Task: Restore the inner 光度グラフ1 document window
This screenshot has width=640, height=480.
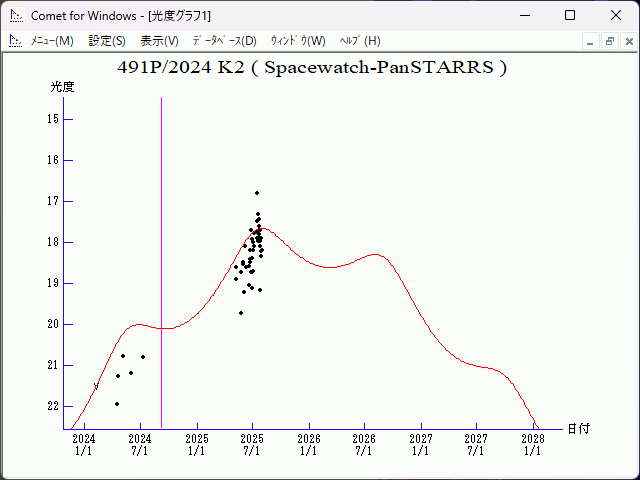Action: point(610,42)
